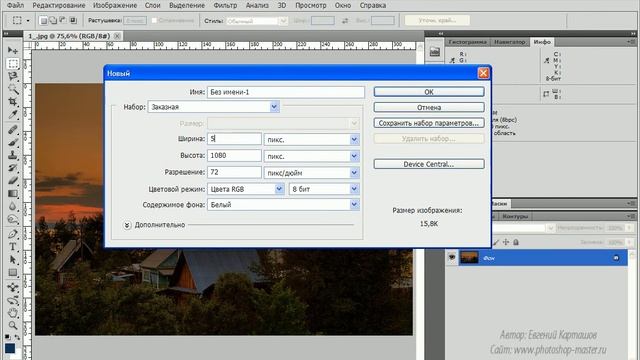
Task: Click the Отмена button
Action: (429, 107)
